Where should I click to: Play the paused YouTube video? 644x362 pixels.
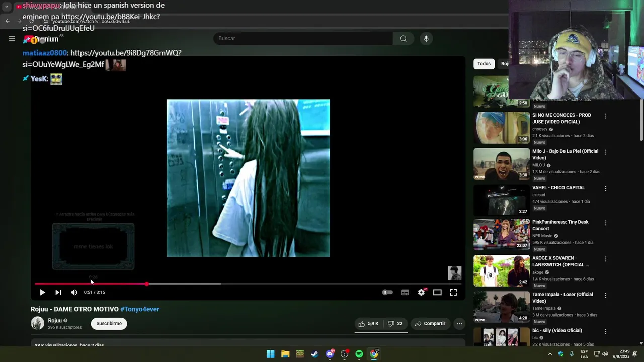click(42, 292)
